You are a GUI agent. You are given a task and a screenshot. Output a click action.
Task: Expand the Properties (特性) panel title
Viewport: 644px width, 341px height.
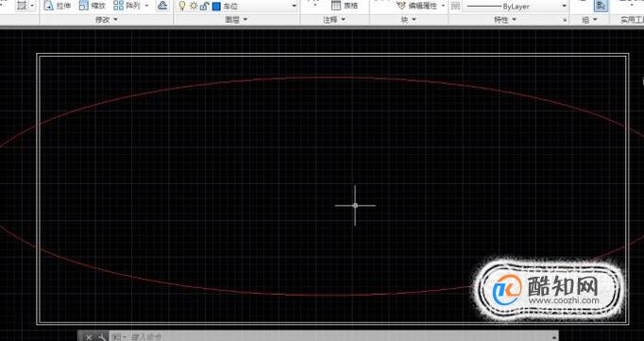pyautogui.click(x=505, y=19)
